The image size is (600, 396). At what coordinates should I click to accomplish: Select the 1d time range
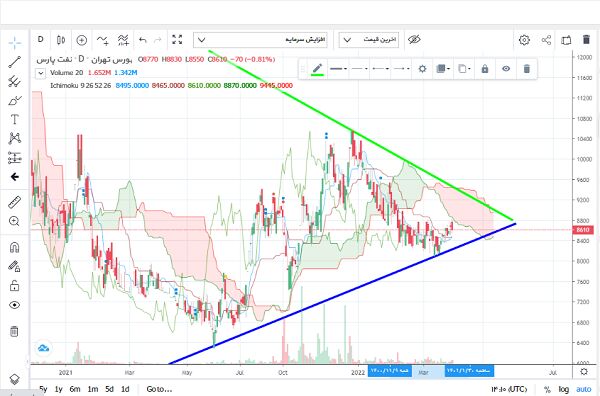[x=125, y=389]
